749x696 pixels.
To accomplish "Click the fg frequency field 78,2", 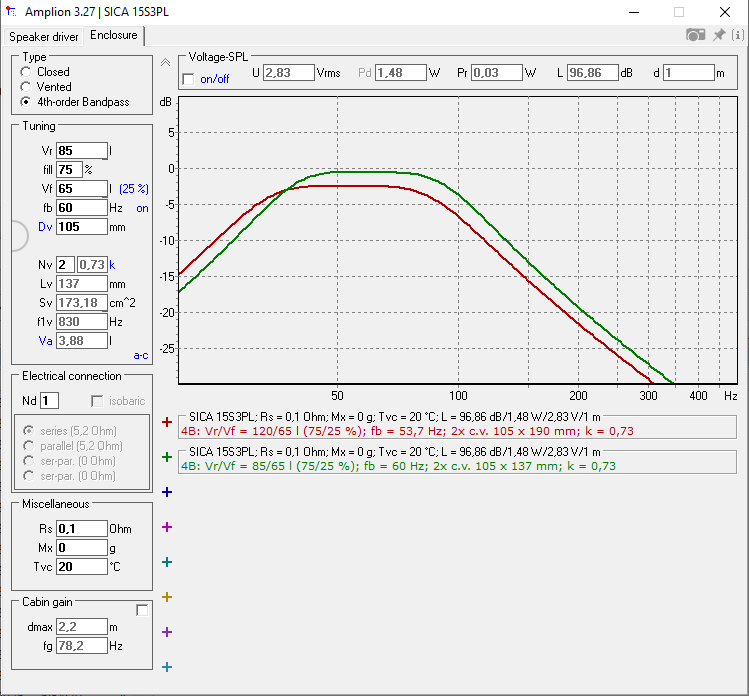I will [x=82, y=646].
